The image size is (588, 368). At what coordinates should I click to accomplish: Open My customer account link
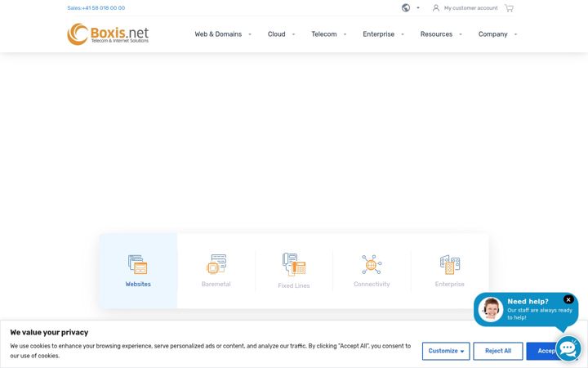click(x=470, y=8)
